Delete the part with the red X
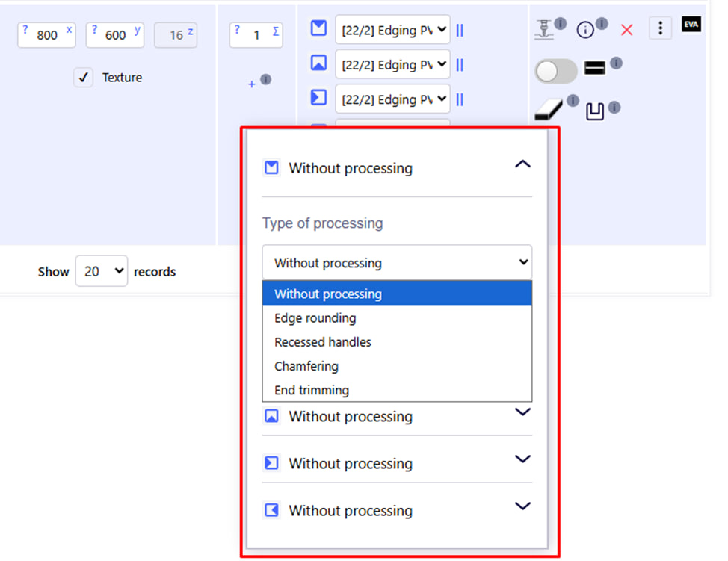Screen dimensions: 728x561 pyautogui.click(x=627, y=30)
